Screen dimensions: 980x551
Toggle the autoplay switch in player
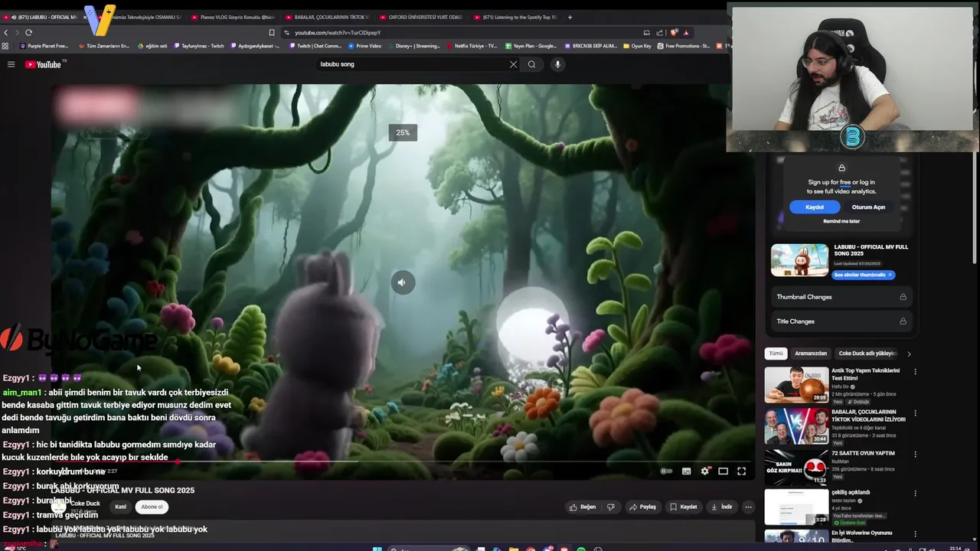[667, 471]
